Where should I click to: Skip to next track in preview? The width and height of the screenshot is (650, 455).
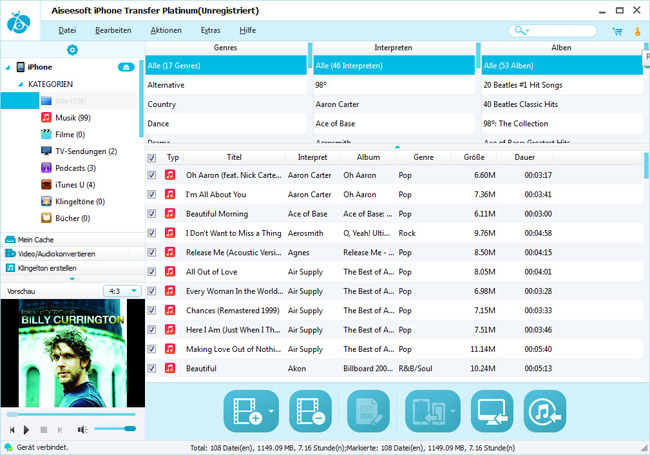click(x=60, y=430)
